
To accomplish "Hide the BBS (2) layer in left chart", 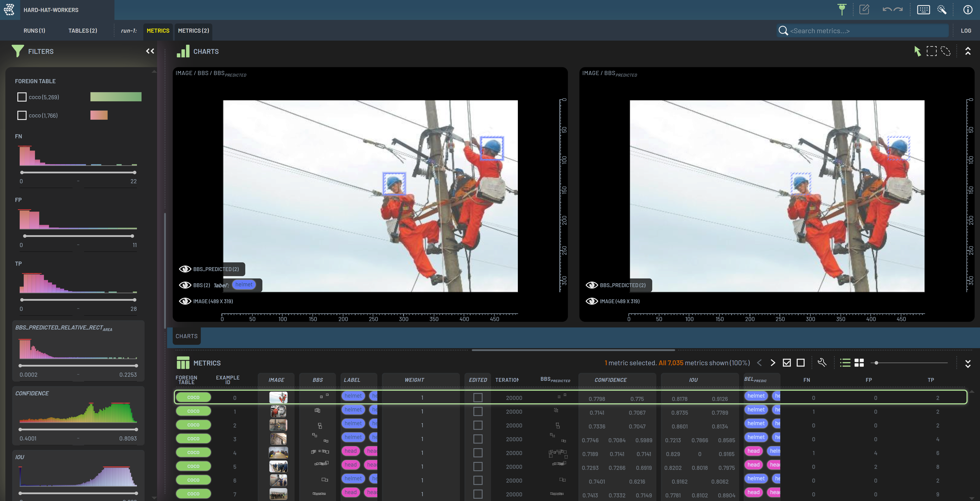I will point(185,285).
